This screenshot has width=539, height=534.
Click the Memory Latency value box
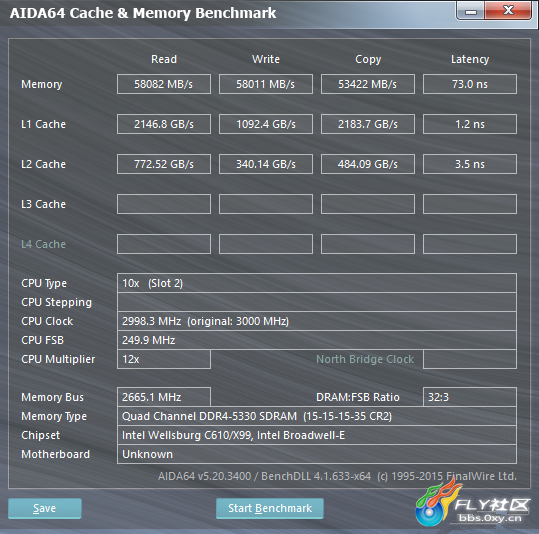(470, 84)
